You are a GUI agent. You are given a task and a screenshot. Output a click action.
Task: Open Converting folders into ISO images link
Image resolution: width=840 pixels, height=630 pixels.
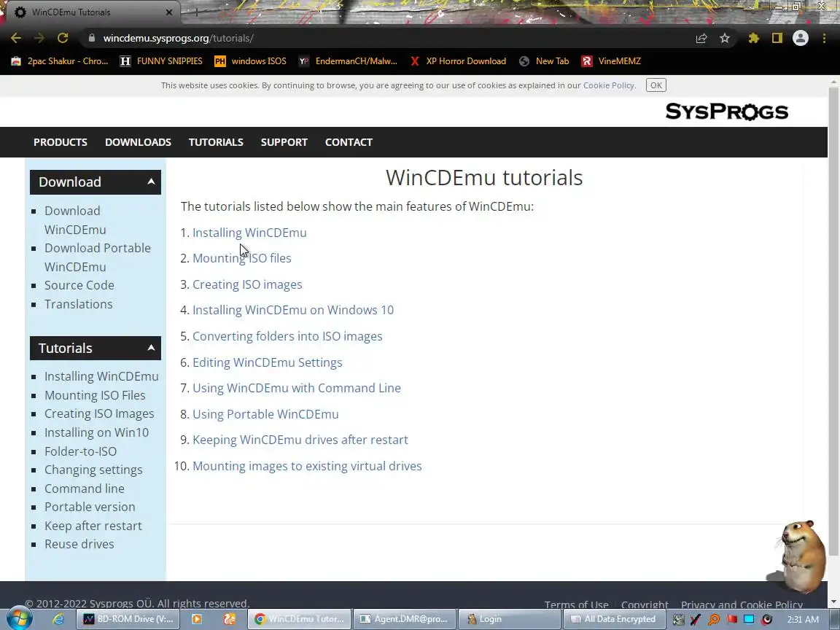tap(288, 336)
